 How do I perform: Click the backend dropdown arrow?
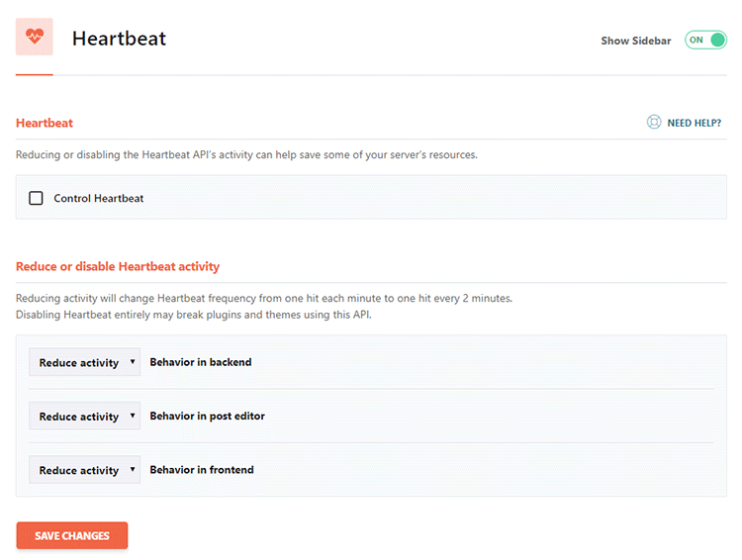click(133, 362)
